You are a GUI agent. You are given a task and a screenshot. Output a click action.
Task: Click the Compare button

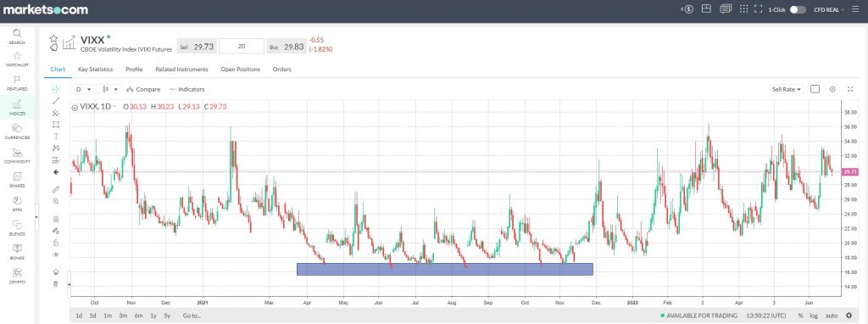pos(143,89)
